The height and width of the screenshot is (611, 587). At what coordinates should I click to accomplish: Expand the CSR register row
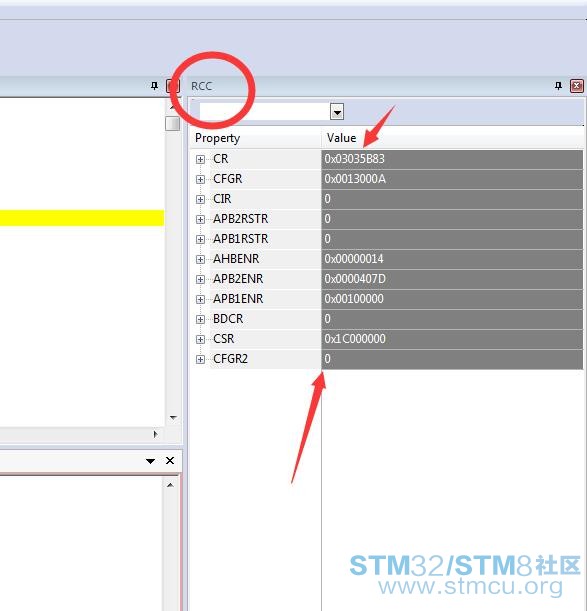pyautogui.click(x=200, y=339)
